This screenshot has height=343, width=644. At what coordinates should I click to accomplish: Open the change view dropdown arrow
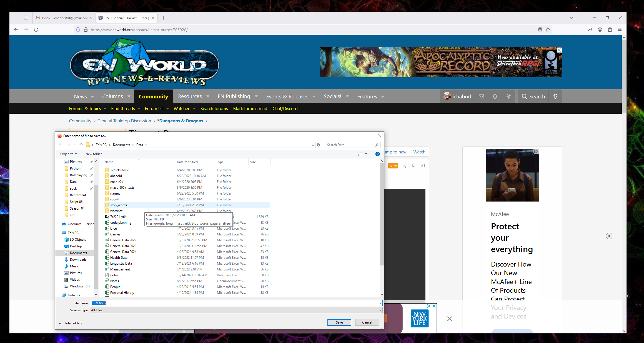click(x=366, y=154)
